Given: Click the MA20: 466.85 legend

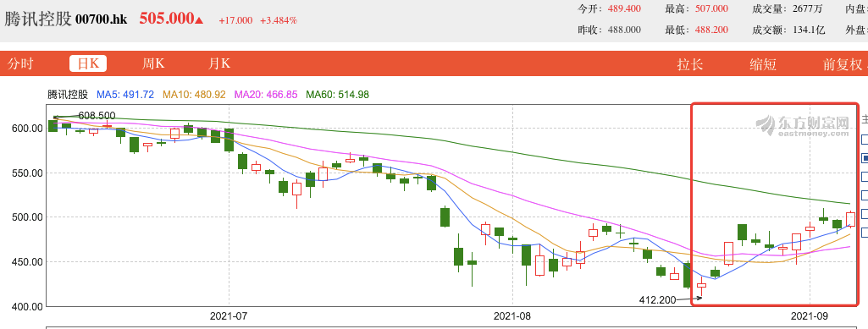Looking at the screenshot, I should (266, 95).
